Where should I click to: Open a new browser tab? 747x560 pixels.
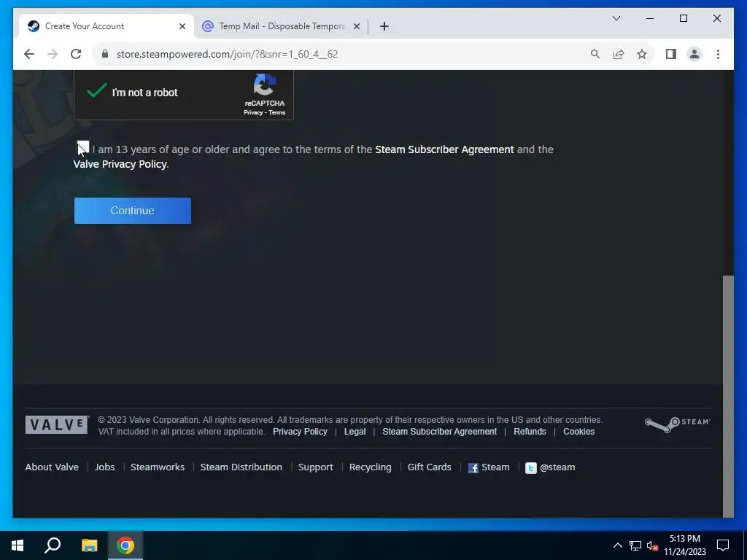click(384, 26)
